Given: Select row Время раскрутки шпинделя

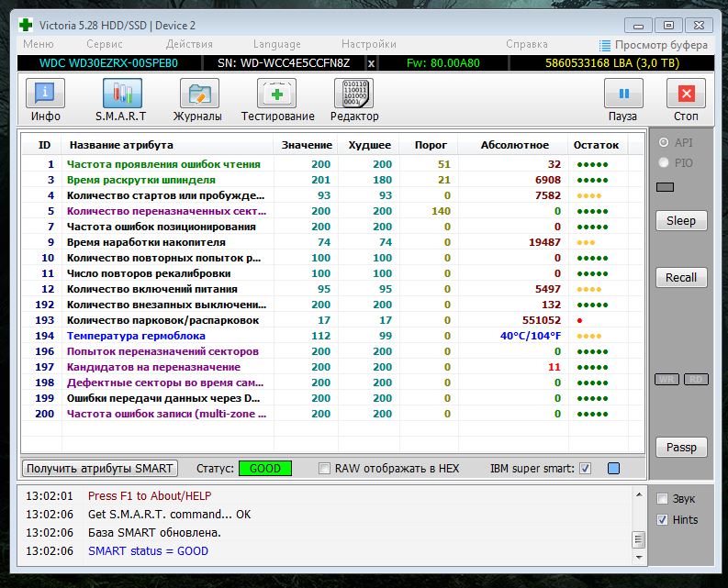Looking at the screenshot, I should click(333, 180).
